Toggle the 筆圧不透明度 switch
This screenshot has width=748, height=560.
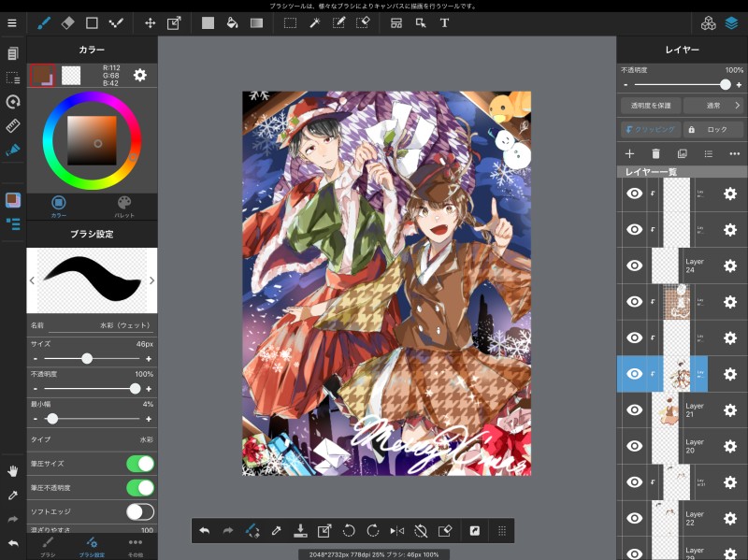coord(140,487)
